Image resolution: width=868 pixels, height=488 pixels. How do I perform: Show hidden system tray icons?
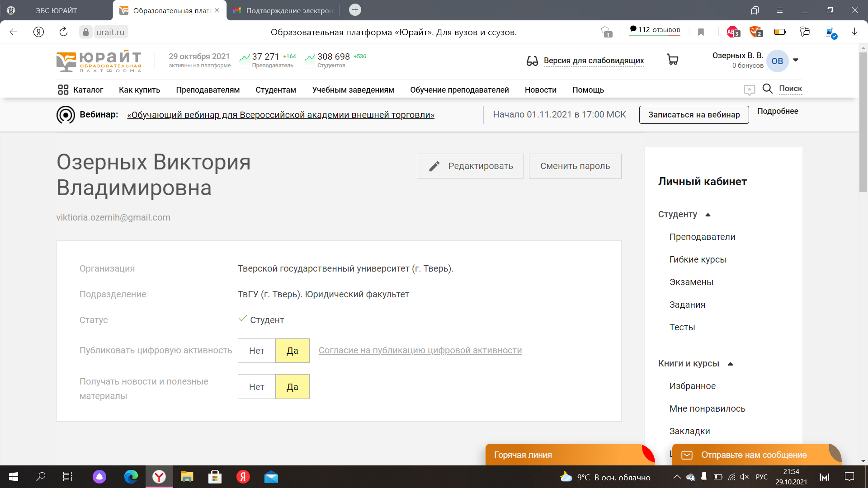tap(677, 477)
